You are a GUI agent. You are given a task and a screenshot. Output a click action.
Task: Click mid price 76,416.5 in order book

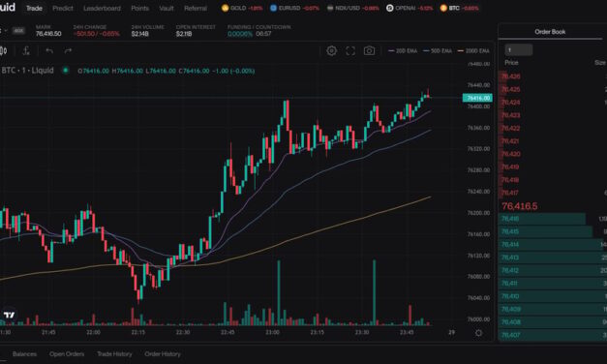click(519, 206)
